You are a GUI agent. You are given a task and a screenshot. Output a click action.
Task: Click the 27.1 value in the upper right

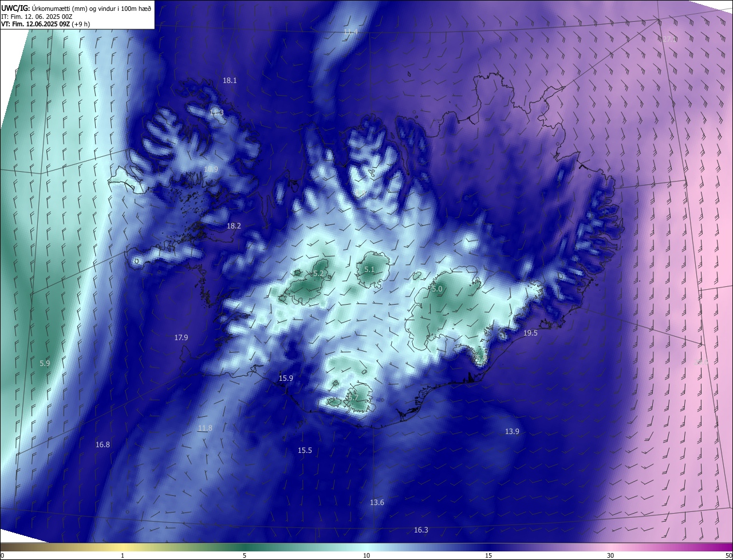[x=669, y=40]
